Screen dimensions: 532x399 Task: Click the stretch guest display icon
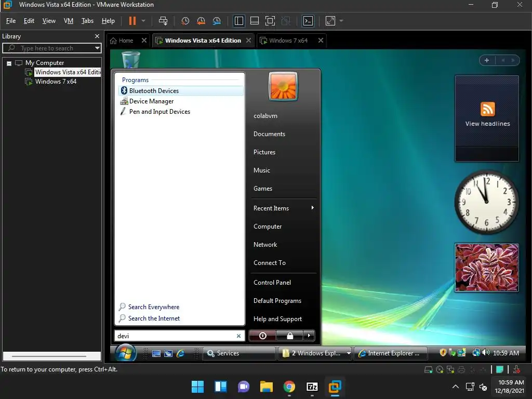[330, 21]
